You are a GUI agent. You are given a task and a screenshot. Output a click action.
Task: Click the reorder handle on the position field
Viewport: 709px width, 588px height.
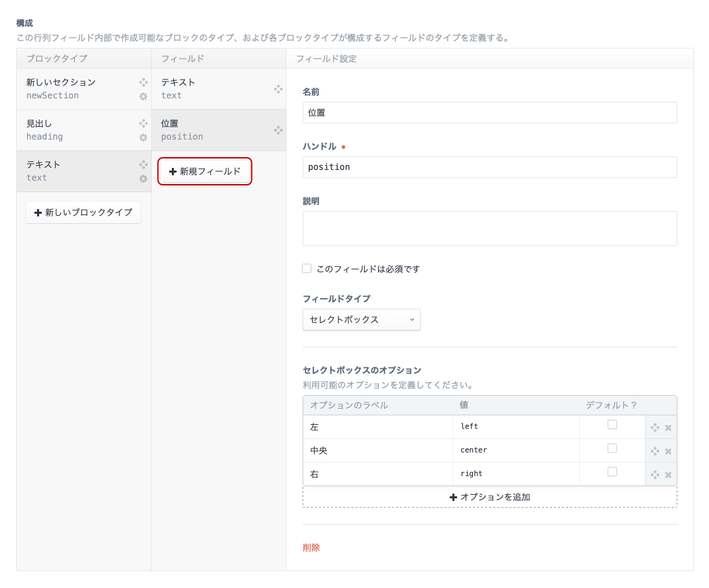tap(278, 130)
